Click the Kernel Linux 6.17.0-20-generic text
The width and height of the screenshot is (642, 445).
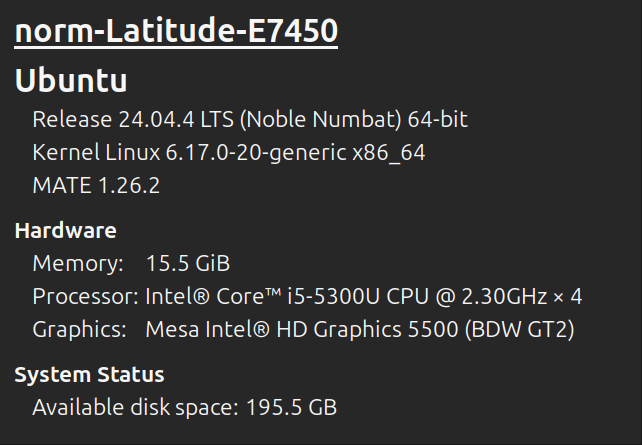(x=188, y=153)
